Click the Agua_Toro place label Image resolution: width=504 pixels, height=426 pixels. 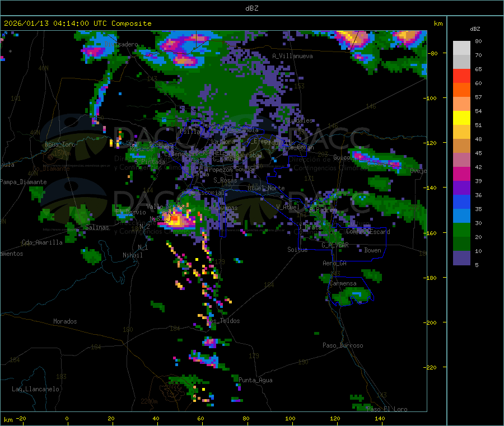click(60, 144)
